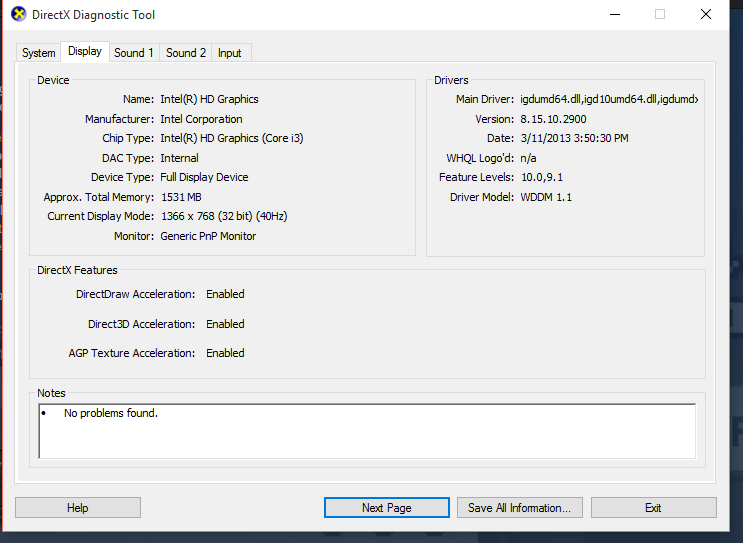
Task: Click the DAC Type value 'Internal'
Action: point(179,158)
